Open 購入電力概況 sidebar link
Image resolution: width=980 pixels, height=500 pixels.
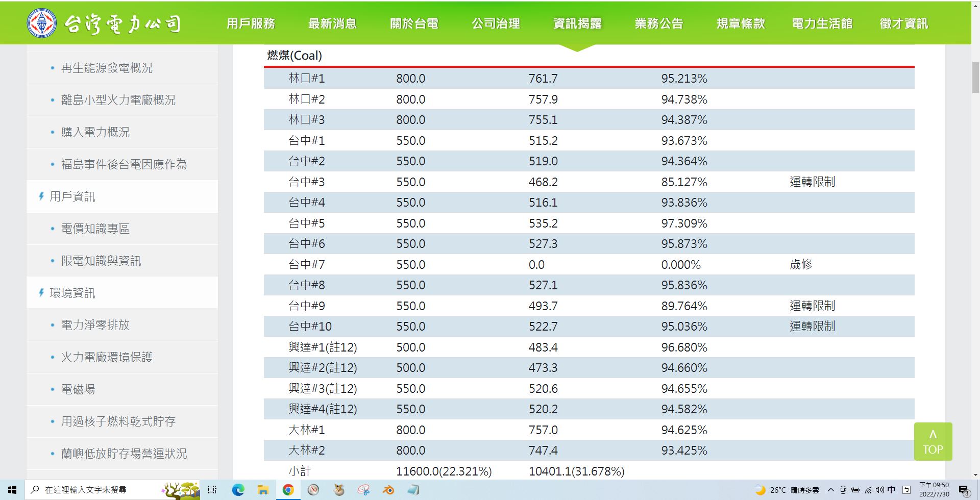coord(95,132)
